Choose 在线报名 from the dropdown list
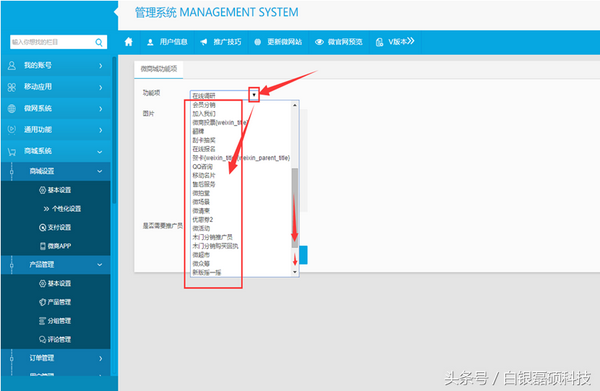600x391 pixels. [x=204, y=149]
